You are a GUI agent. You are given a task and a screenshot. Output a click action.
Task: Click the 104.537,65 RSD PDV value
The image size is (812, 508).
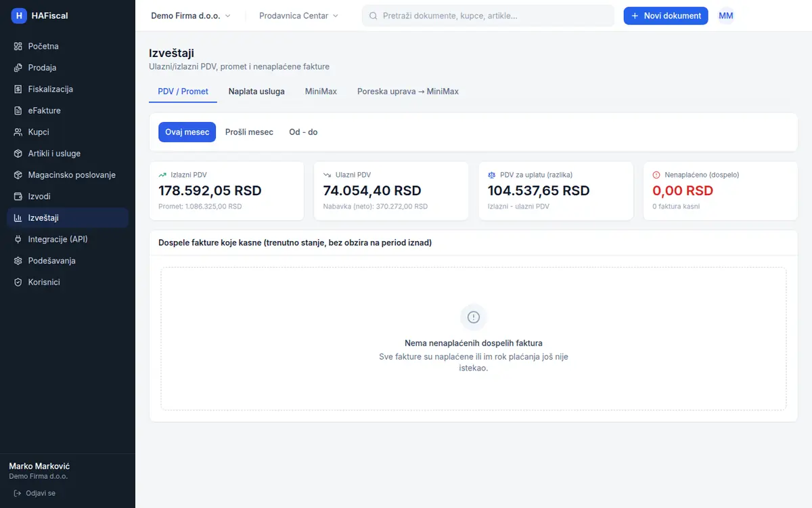[x=539, y=191]
